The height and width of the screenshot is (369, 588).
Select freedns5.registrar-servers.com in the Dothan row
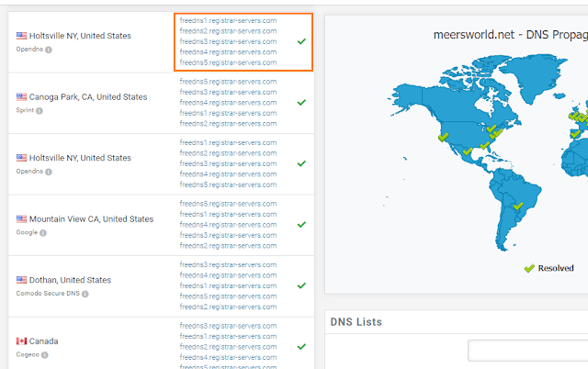[x=228, y=296]
